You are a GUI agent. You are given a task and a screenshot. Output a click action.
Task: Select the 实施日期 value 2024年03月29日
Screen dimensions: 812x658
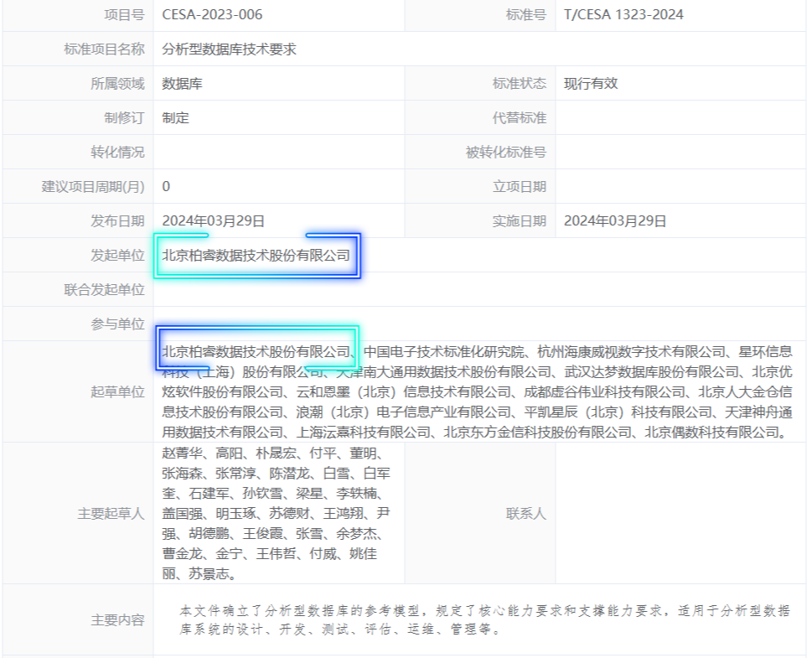[615, 221]
